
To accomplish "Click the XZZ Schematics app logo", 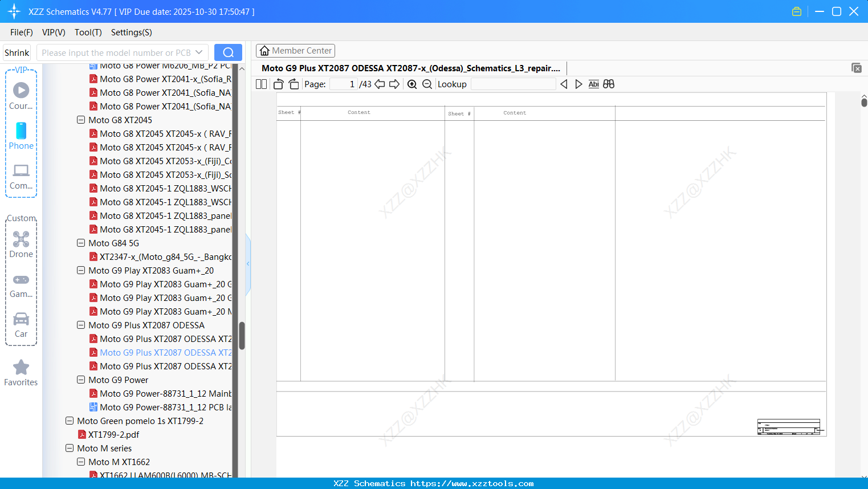I will tap(14, 11).
